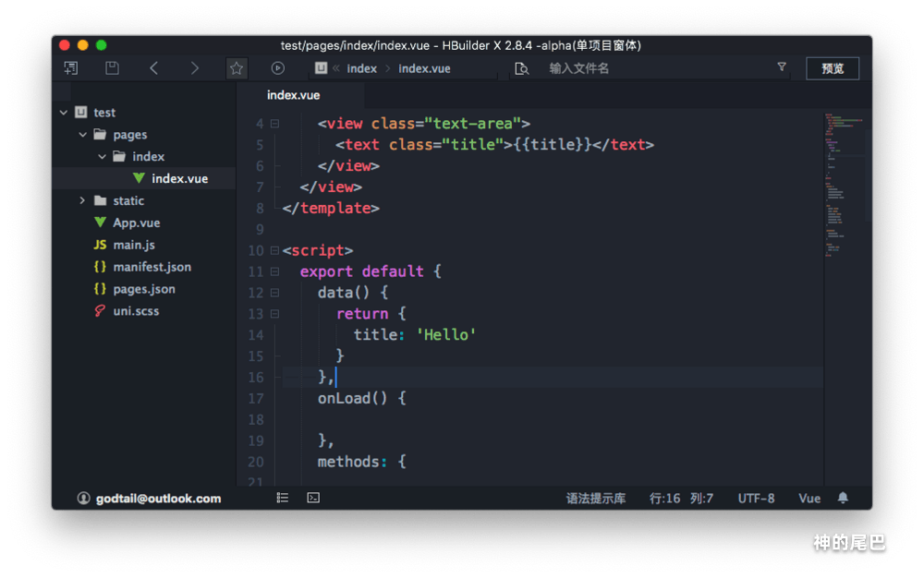Go back with the left arrow

(x=153, y=68)
